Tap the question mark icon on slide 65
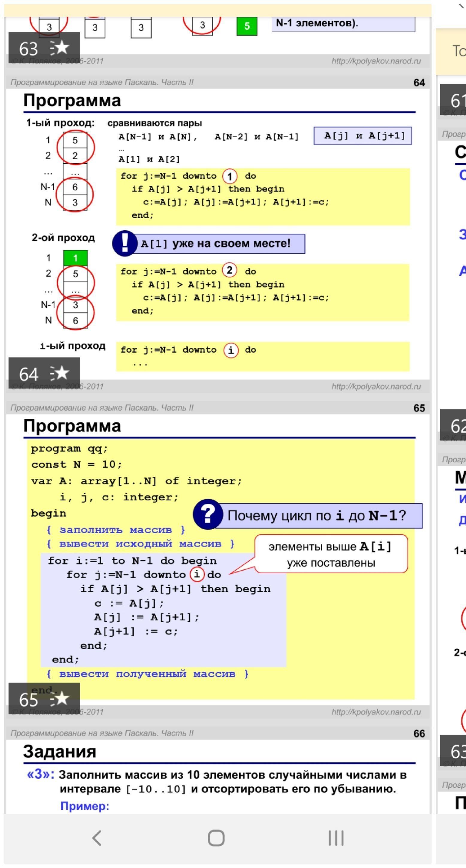Viewport: 466px width, 868px height. pyautogui.click(x=208, y=514)
